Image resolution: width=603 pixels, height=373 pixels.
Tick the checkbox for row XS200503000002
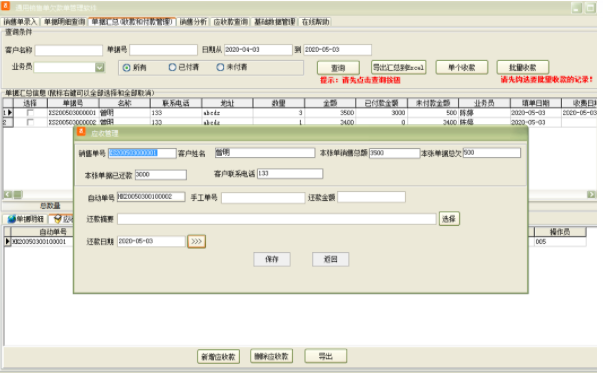(x=30, y=122)
